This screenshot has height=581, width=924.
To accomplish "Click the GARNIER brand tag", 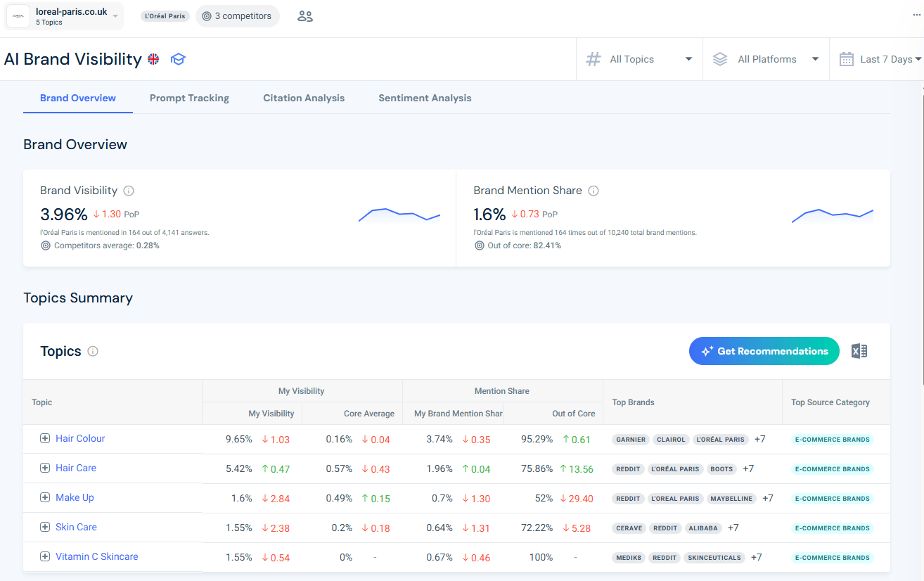I will pos(630,440).
